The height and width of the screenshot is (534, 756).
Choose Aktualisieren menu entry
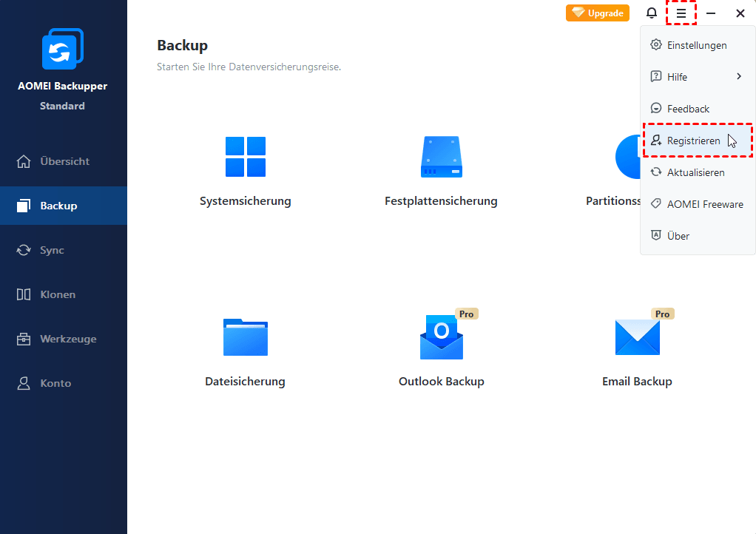698,172
